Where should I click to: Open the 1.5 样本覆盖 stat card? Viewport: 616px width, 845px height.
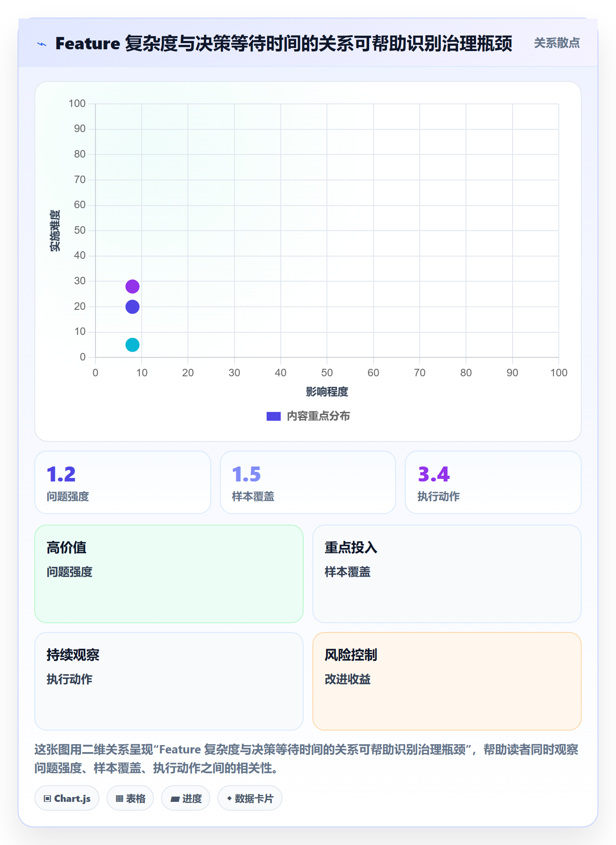pos(308,482)
